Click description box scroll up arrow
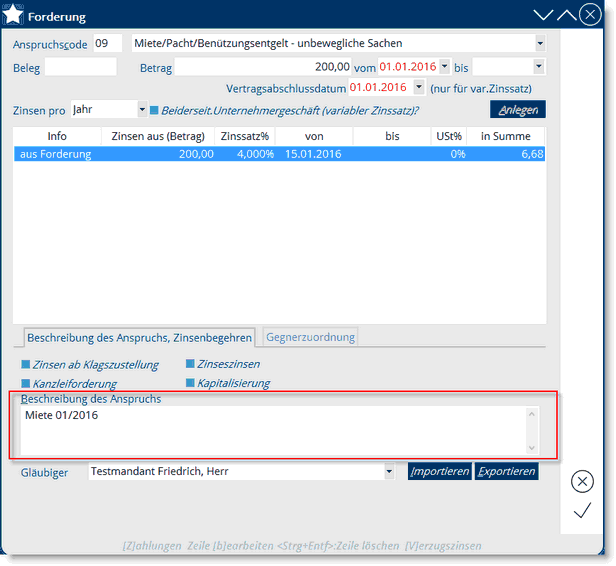The width and height of the screenshot is (616, 566). [532, 414]
